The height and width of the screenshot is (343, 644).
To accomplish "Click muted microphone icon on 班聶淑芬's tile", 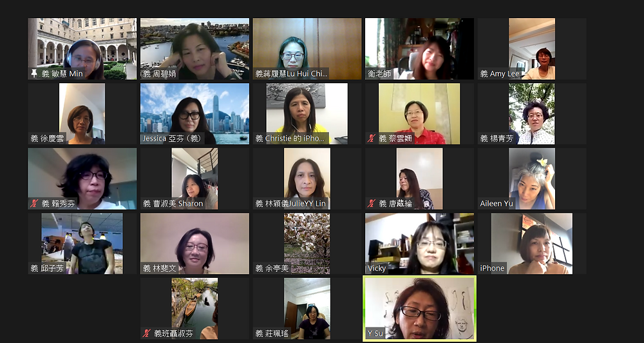I will (147, 333).
